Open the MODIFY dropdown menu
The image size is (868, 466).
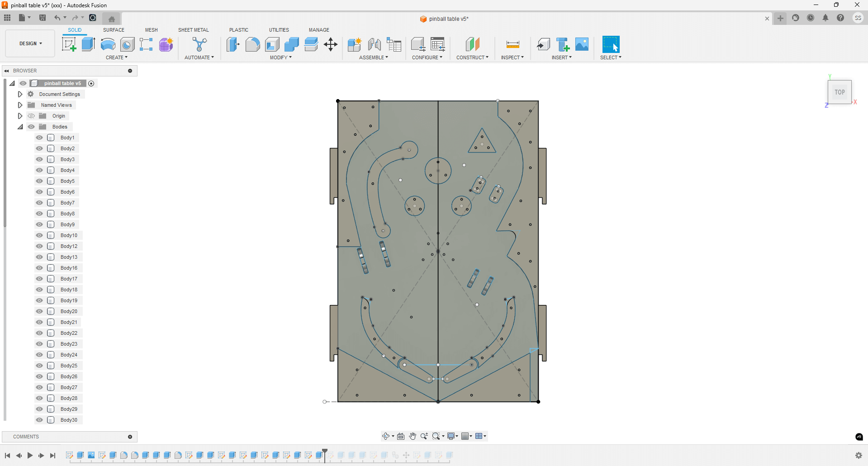[281, 57]
